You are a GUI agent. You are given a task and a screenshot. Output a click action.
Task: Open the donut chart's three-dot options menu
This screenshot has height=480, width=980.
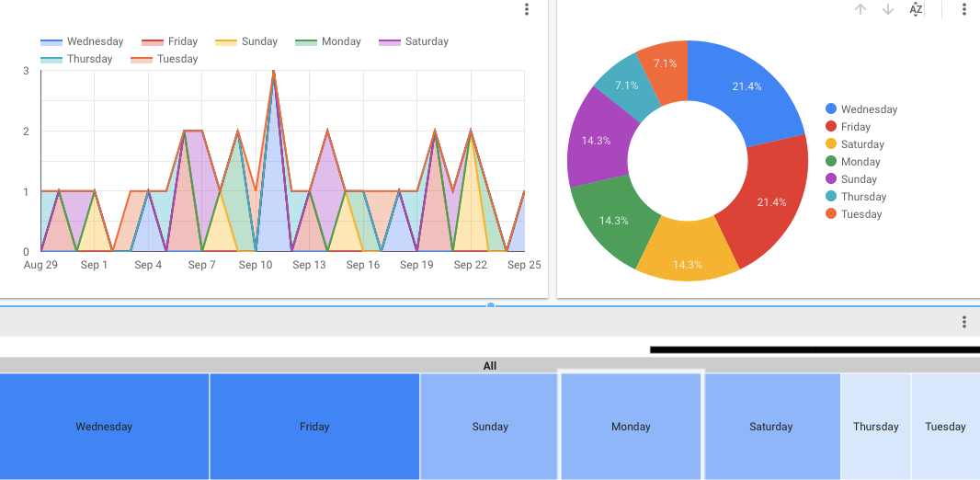pos(964,9)
